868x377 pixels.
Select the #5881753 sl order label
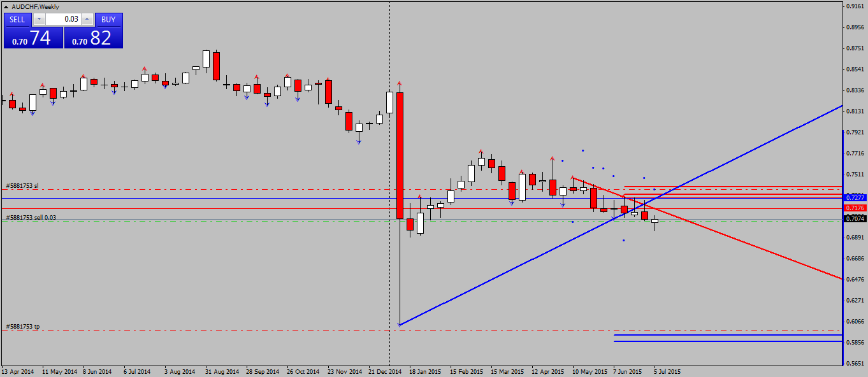click(x=22, y=186)
